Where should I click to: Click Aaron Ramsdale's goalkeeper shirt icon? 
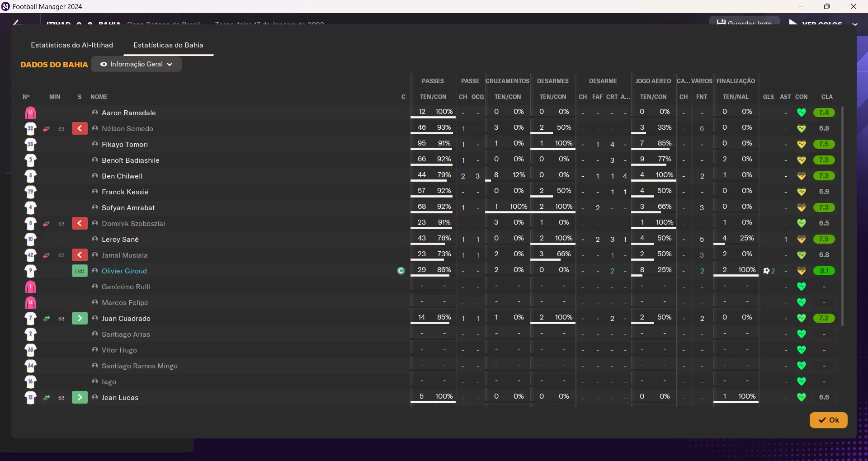[x=30, y=113]
